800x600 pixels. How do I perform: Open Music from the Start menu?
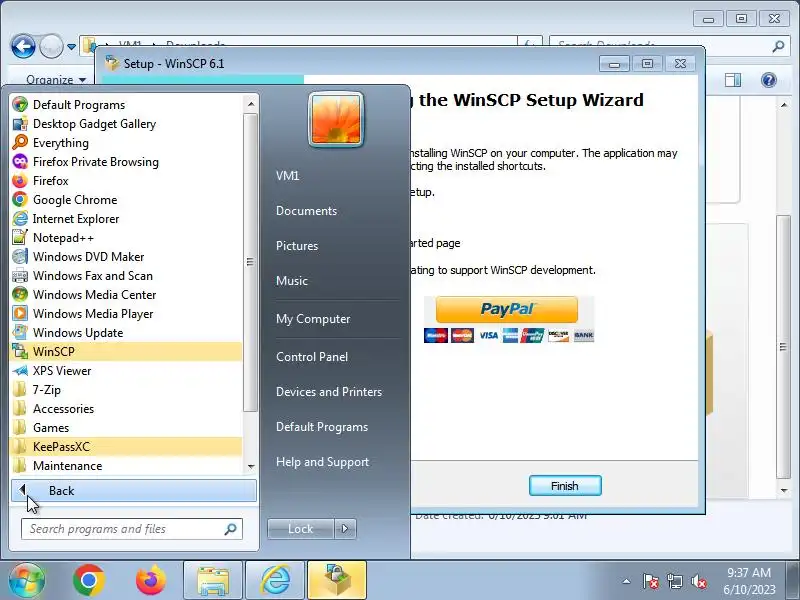(292, 281)
